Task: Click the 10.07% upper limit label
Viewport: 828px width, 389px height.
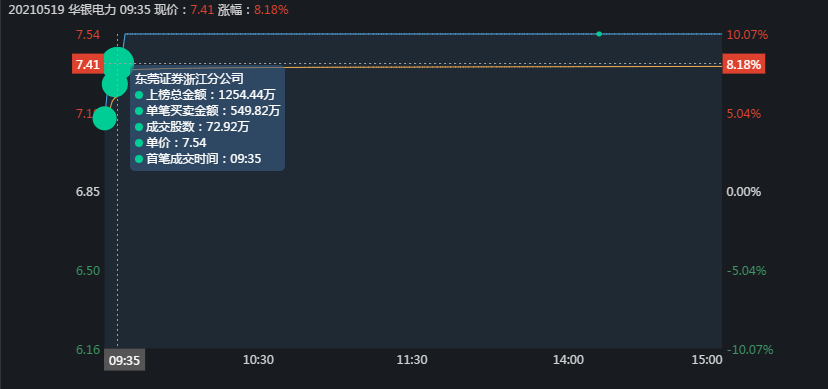Action: point(747,35)
